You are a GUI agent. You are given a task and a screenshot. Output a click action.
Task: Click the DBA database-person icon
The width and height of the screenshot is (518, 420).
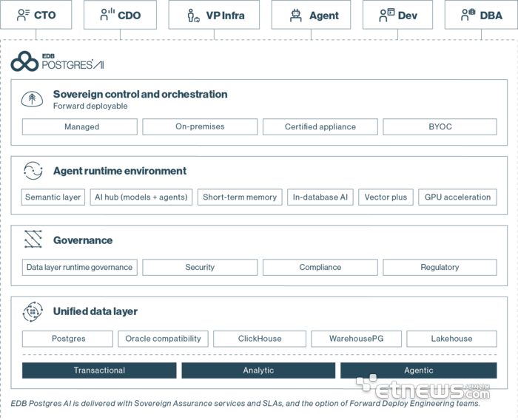tap(468, 15)
